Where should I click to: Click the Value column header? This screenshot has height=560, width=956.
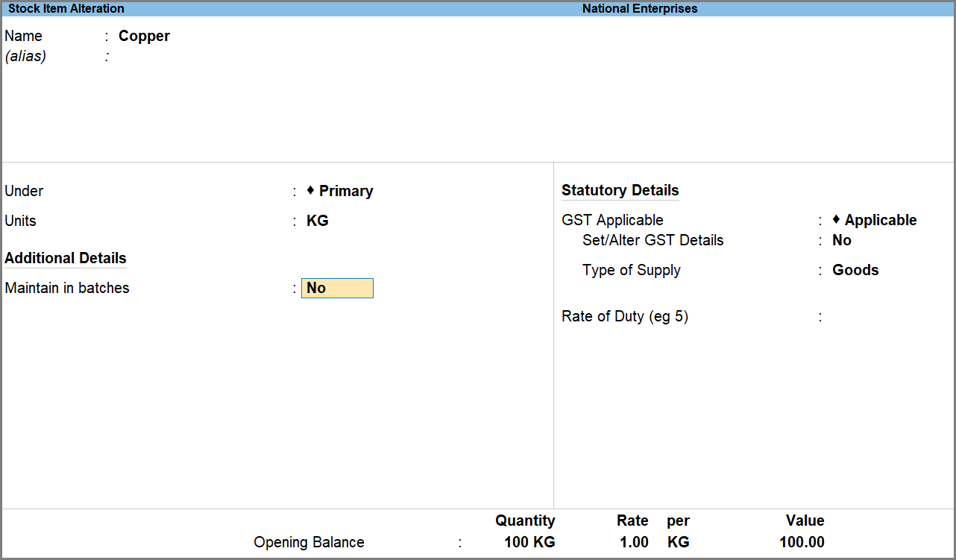click(x=805, y=520)
